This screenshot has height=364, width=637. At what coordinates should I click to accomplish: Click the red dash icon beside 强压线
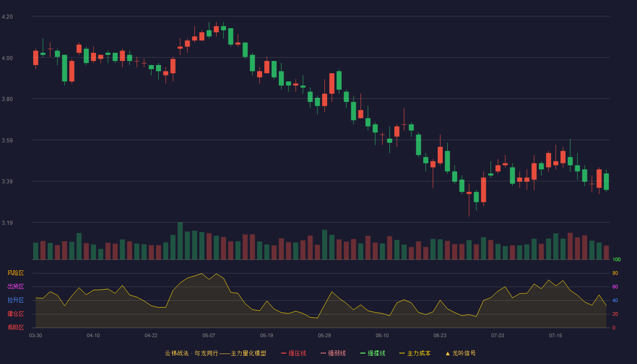tap(284, 353)
